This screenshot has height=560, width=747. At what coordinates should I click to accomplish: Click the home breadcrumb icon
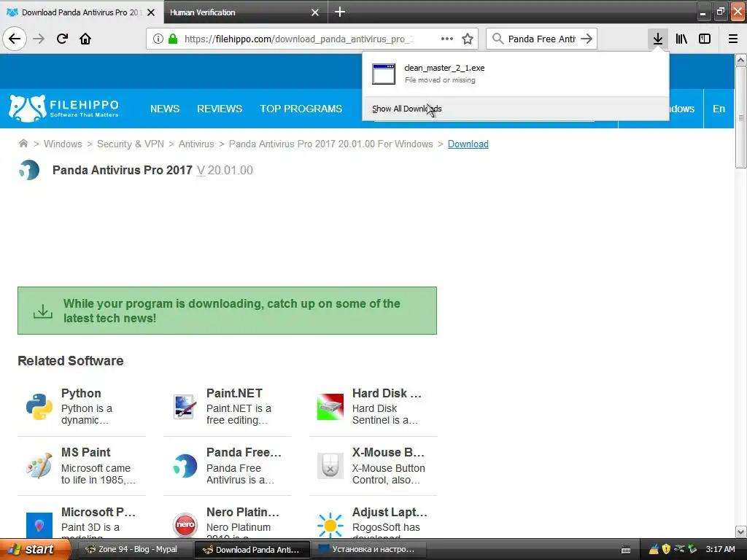(23, 144)
